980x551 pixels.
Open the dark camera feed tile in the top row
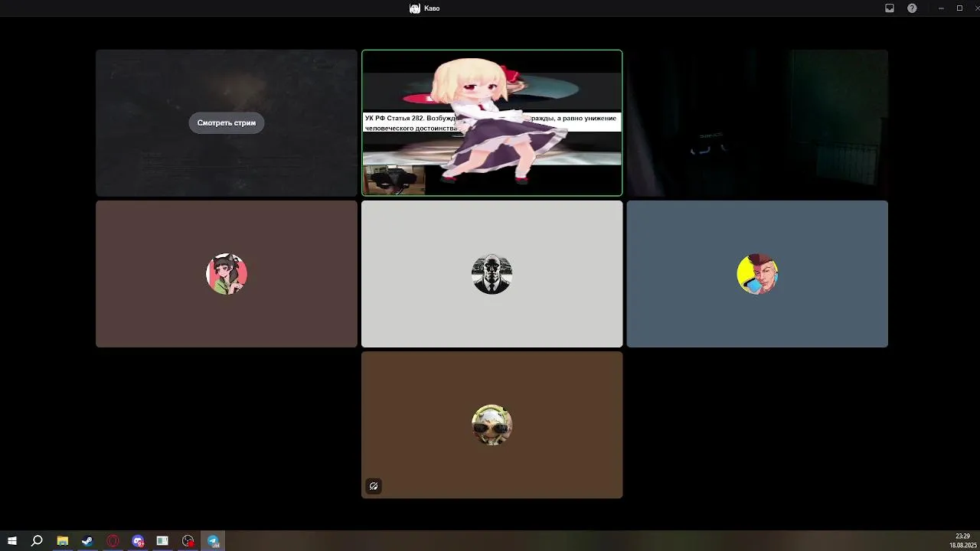(757, 122)
